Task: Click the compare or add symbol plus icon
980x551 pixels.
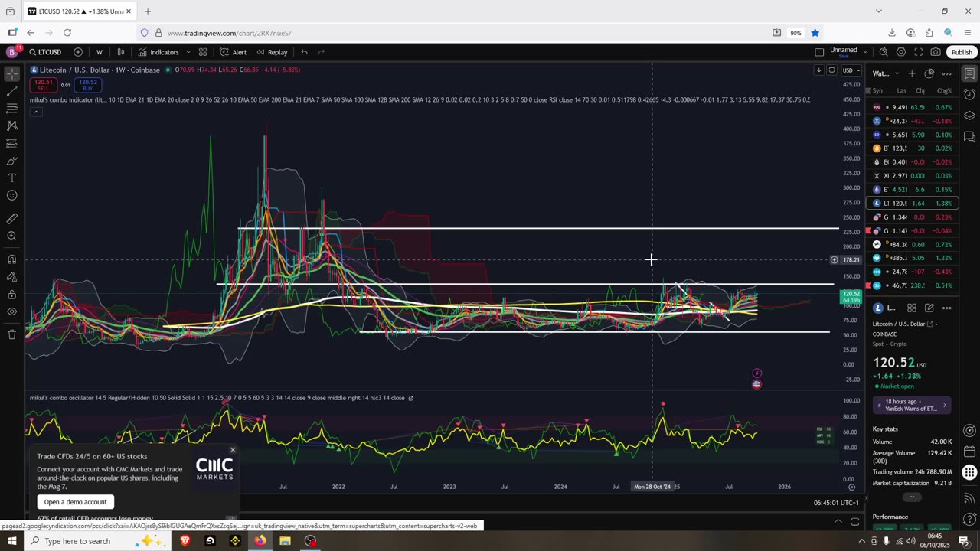Action: (x=78, y=52)
